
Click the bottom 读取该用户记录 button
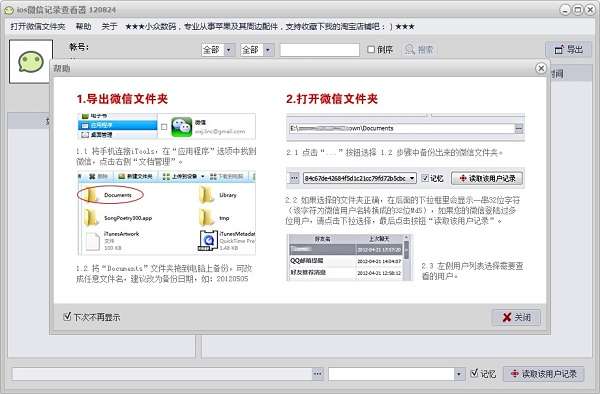(544, 374)
